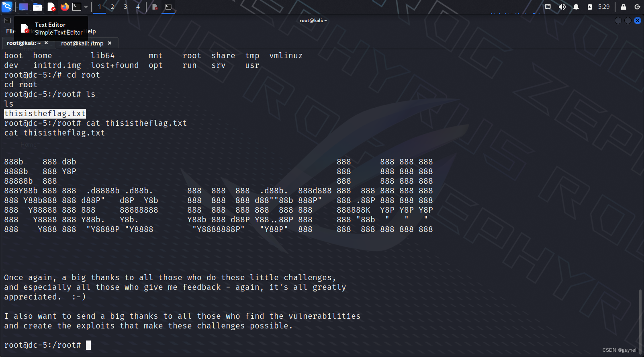Switch to workspace 3
Screen dimensions: 644x357
pos(125,7)
